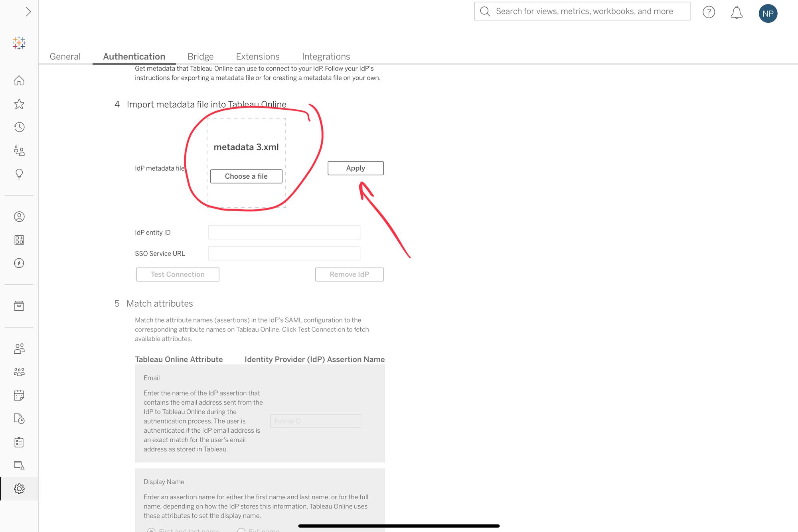
Task: Open Settings gear icon
Action: coord(19,489)
